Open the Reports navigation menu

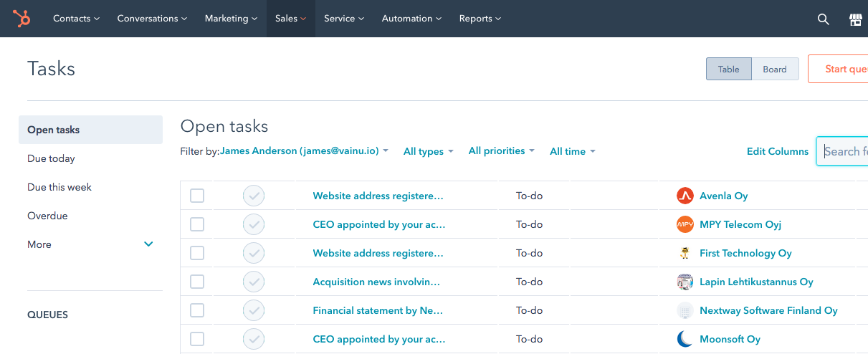(x=480, y=19)
